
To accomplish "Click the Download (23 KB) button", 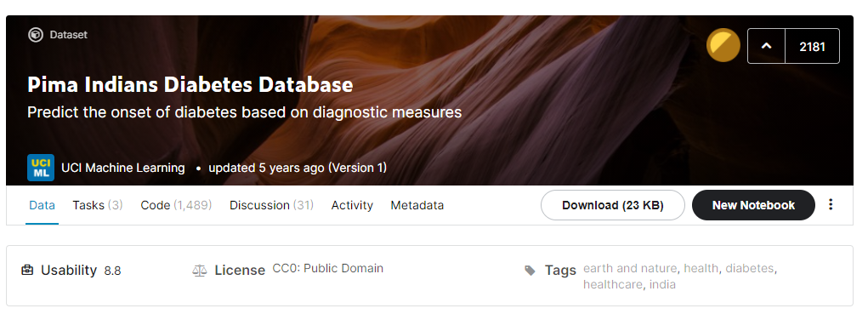I will [613, 205].
